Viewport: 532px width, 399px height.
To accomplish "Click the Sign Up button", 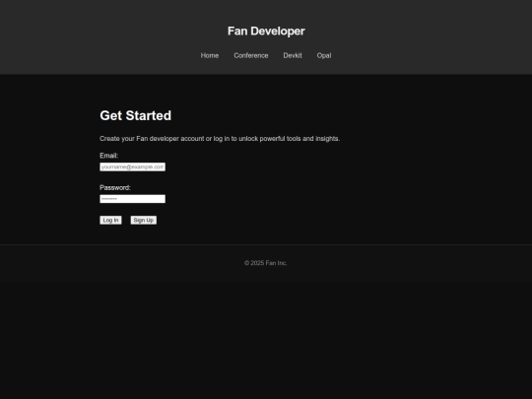I will click(144, 221).
